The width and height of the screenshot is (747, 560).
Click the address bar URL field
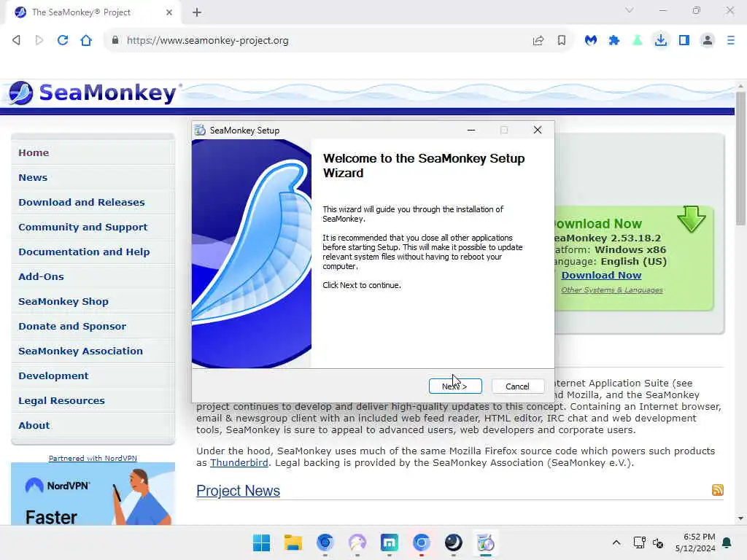[x=324, y=41]
